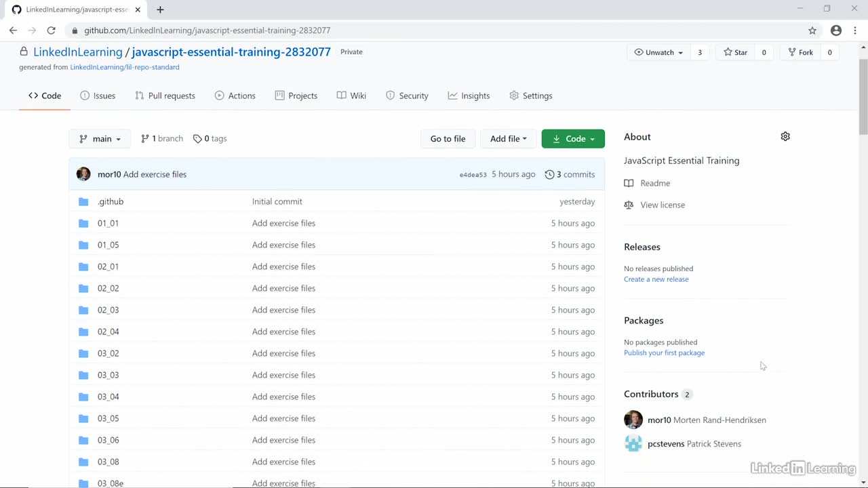This screenshot has width=868, height=488.
Task: Open Chrome three-dot menu
Action: (855, 30)
